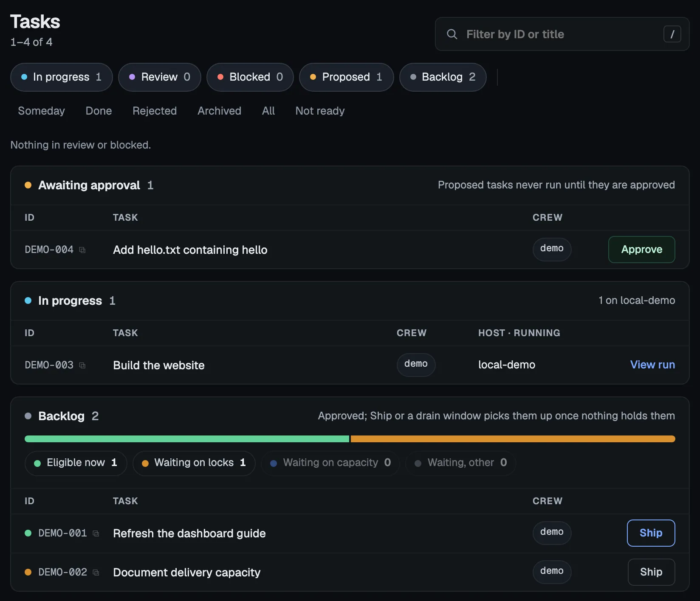This screenshot has width=700, height=601.
Task: Click the orange waiting segment of backlog bar
Action: tap(513, 439)
